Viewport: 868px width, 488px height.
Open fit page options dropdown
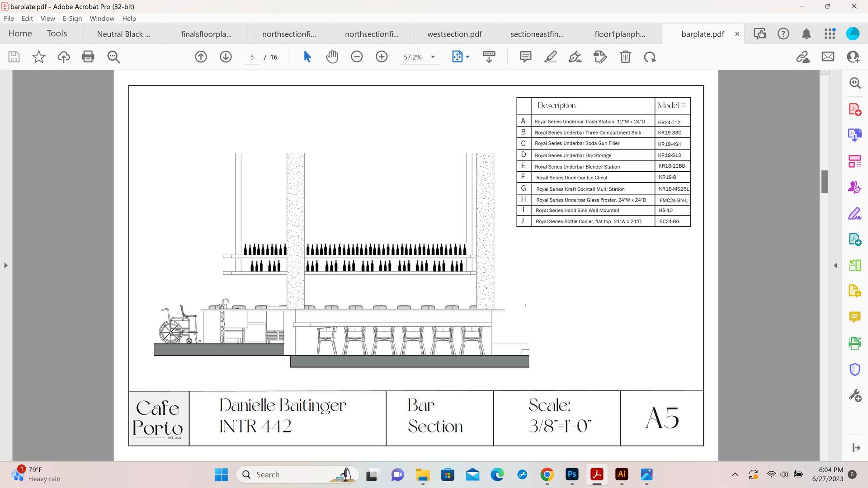[467, 57]
